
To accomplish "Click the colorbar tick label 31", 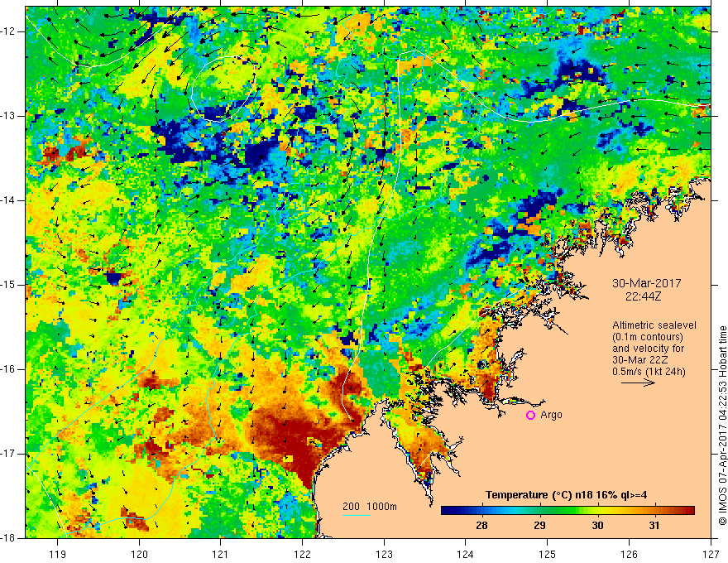I will click(654, 526).
